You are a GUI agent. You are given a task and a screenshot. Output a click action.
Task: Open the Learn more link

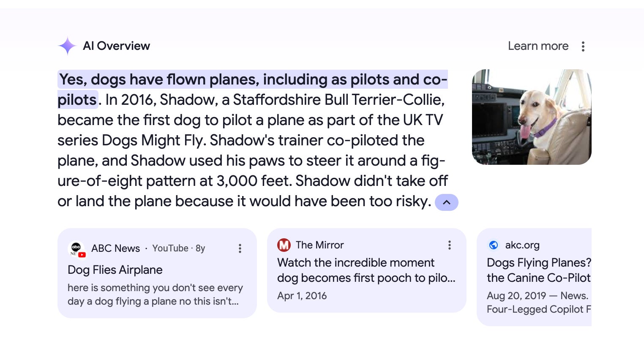click(x=538, y=46)
